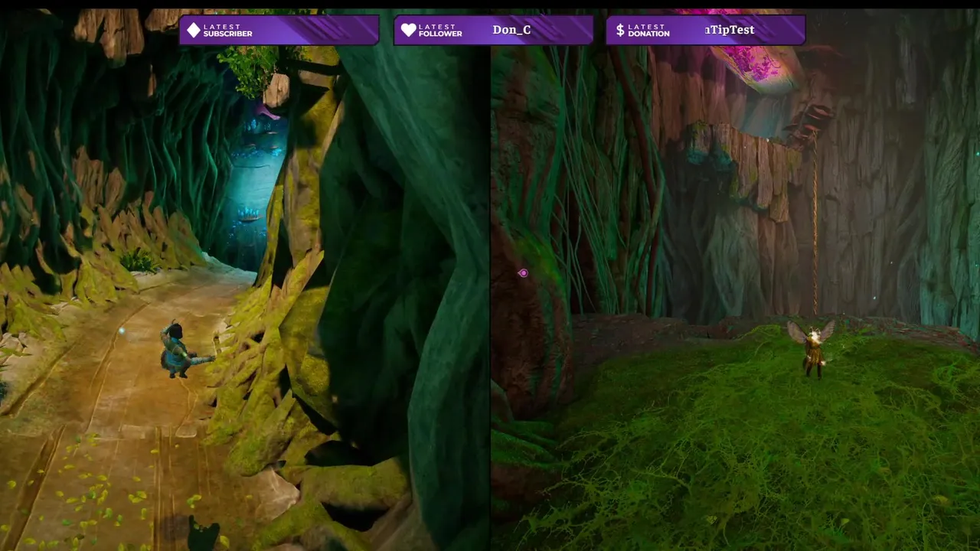
Task: Click the "Latest Subscriber" label
Action: pyautogui.click(x=227, y=30)
